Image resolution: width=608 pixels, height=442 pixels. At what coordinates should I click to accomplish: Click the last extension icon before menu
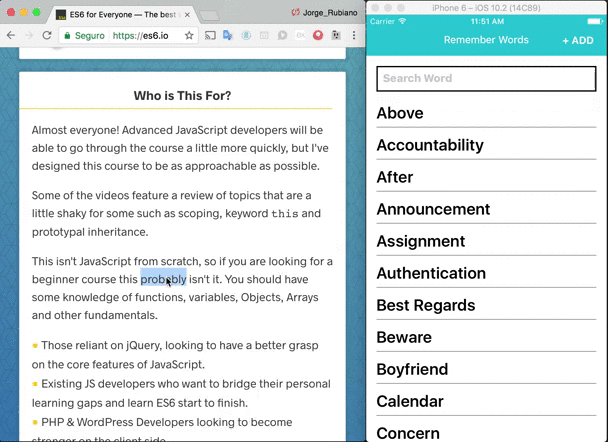click(x=336, y=36)
